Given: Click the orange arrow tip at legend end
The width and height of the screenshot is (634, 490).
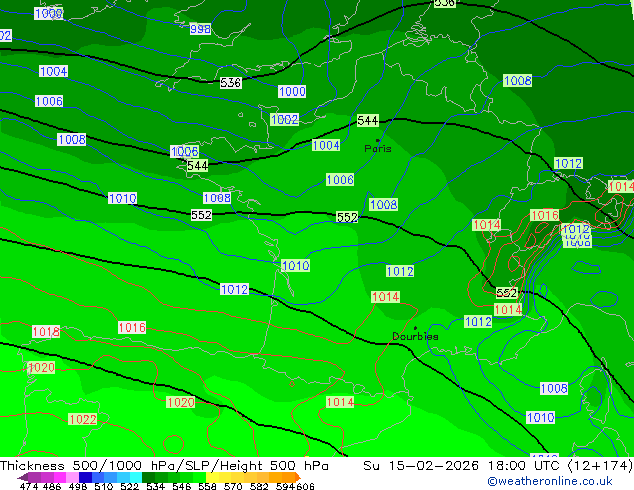Looking at the screenshot, I should click(x=298, y=477).
